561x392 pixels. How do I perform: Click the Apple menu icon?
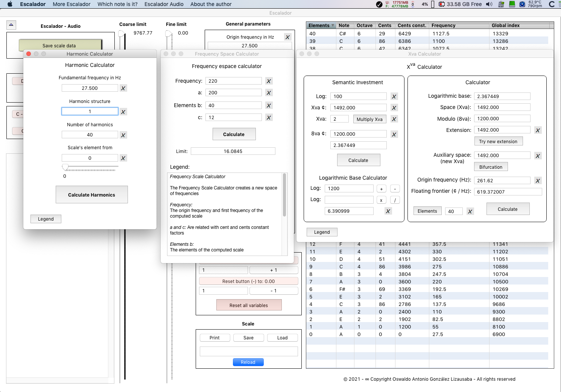pyautogui.click(x=10, y=4)
